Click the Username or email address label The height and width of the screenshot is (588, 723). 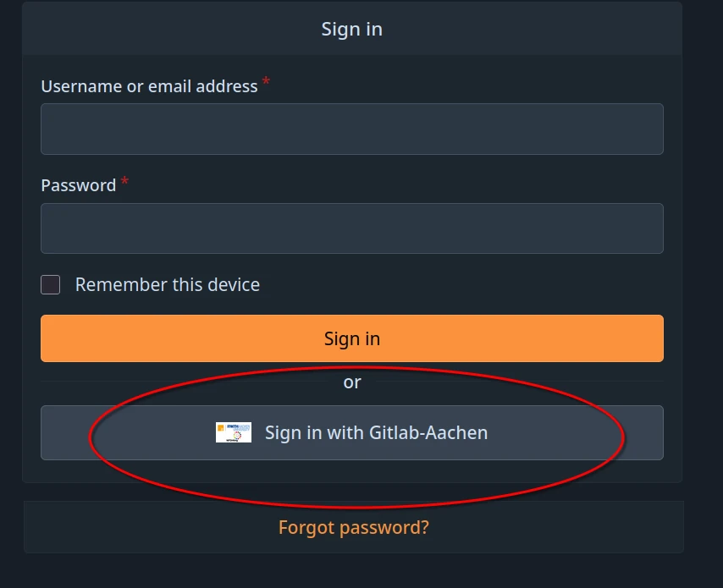(149, 85)
